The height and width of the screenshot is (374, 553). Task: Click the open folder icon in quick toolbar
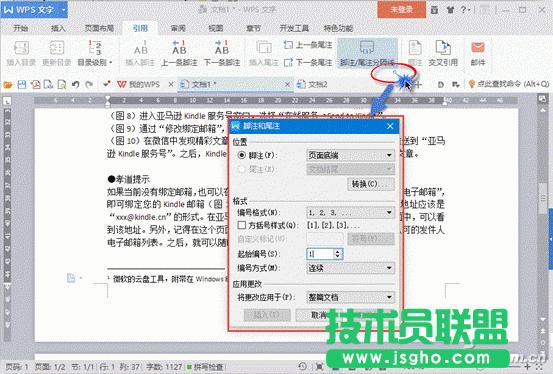pos(8,85)
